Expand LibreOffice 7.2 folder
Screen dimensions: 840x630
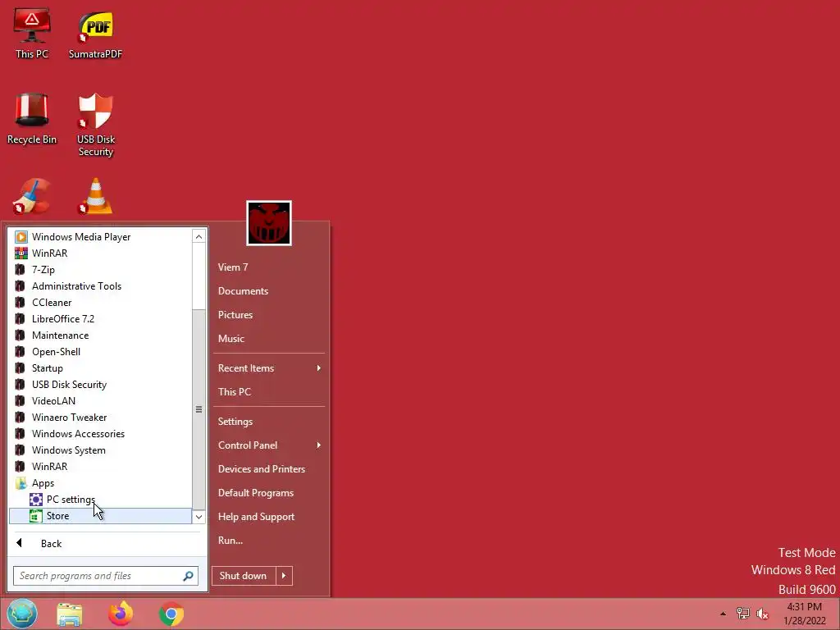100,319
